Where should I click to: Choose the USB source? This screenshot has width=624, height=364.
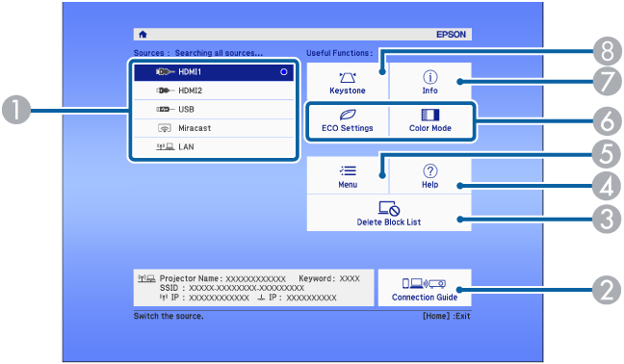pos(214,110)
